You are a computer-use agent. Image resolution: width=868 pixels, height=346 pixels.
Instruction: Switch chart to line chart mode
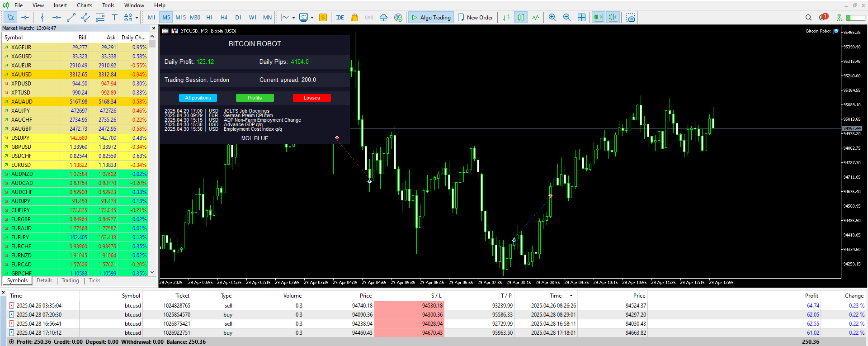535,18
